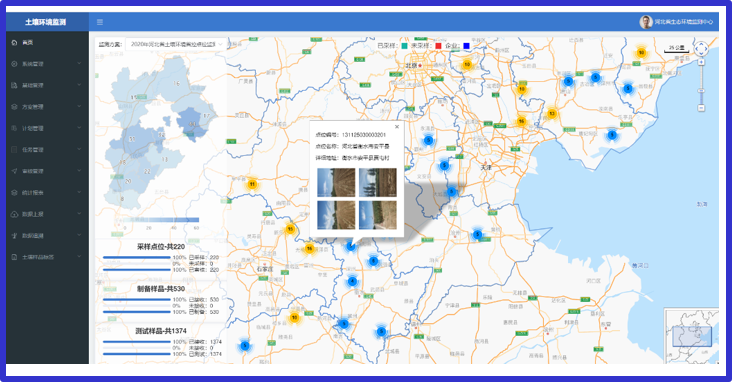Click the 已采样 teal legend swatch

[x=404, y=46]
